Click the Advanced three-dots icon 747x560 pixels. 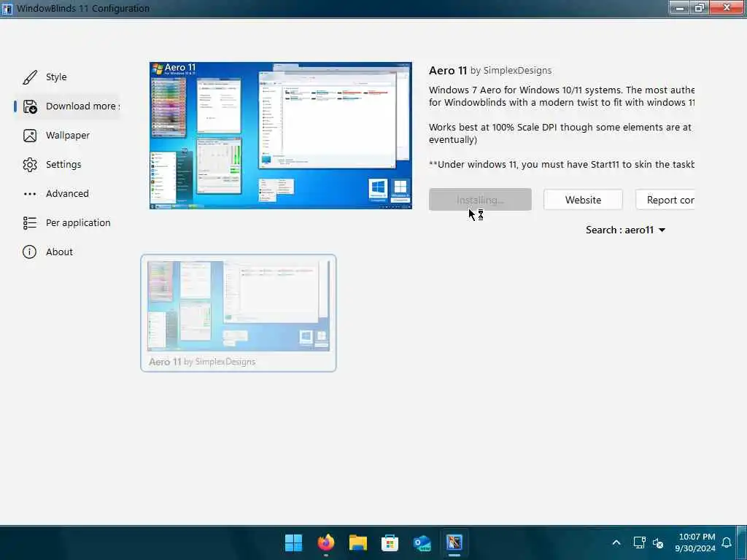pyautogui.click(x=29, y=194)
